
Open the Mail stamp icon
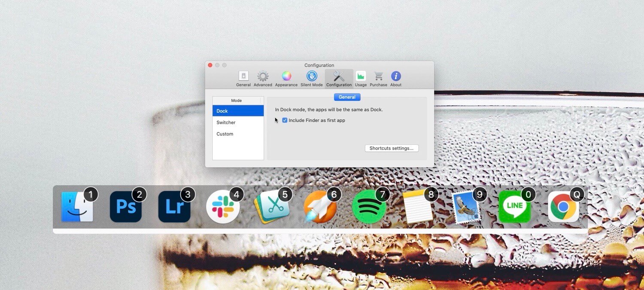pos(466,207)
